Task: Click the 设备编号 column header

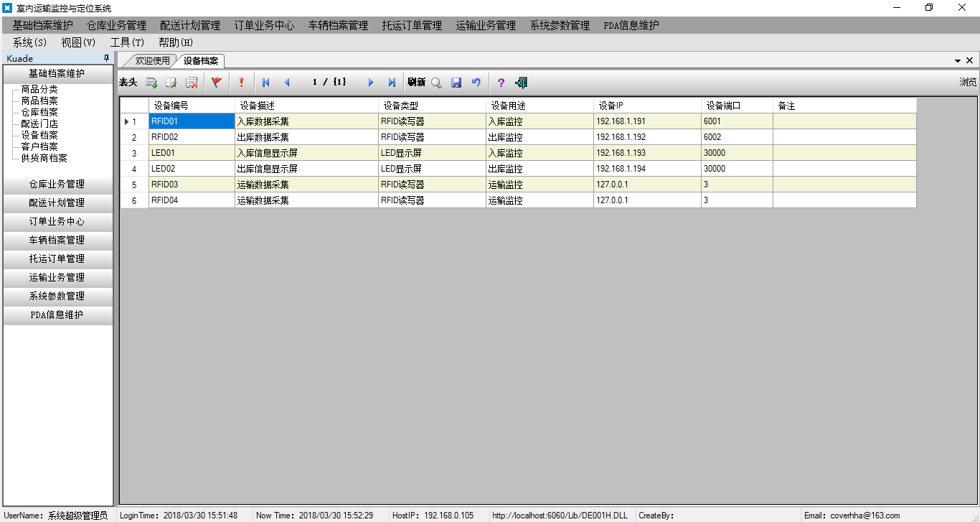Action: 192,106
